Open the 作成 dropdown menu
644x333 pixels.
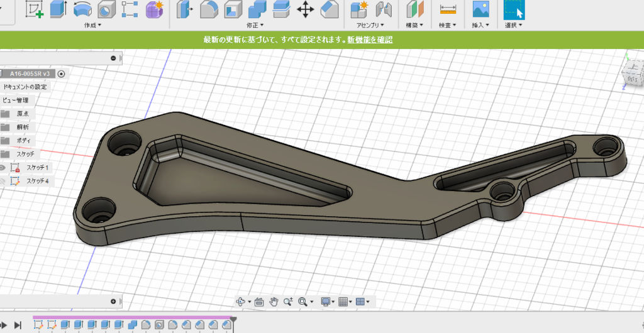pyautogui.click(x=92, y=25)
